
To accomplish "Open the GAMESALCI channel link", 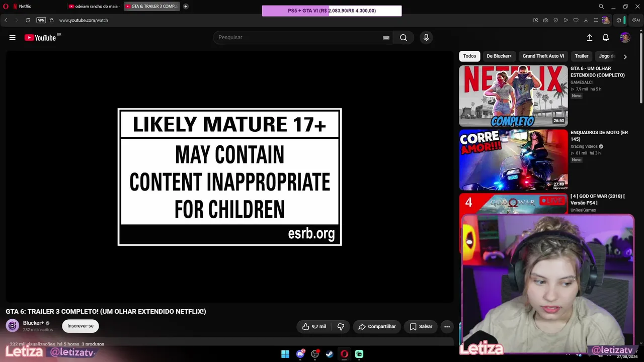I will tap(582, 82).
